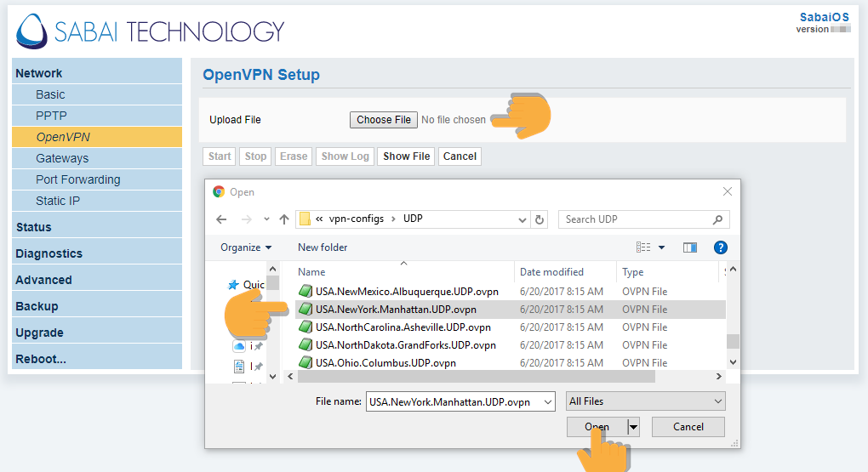868x472 pixels.
Task: Go forward in the Open dialog
Action: point(246,219)
